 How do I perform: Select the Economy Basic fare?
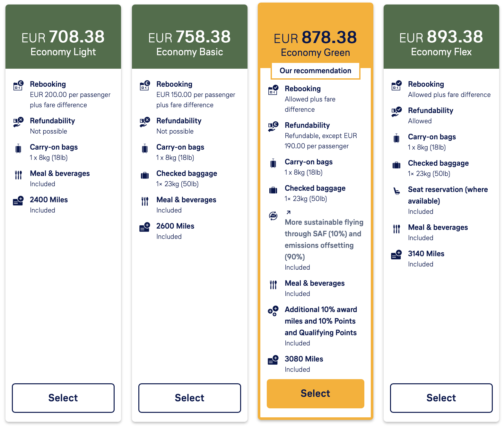pos(190,398)
